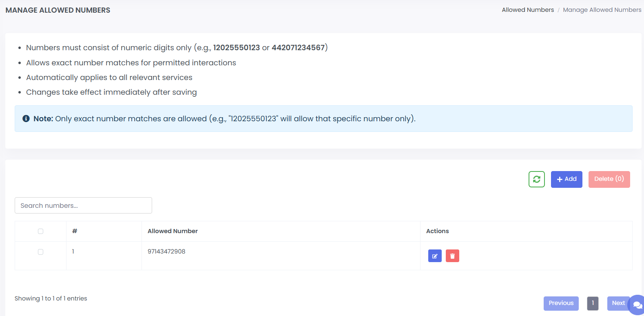The image size is (644, 316).
Task: Toggle the select-all checkbox in table header
Action: 40,231
